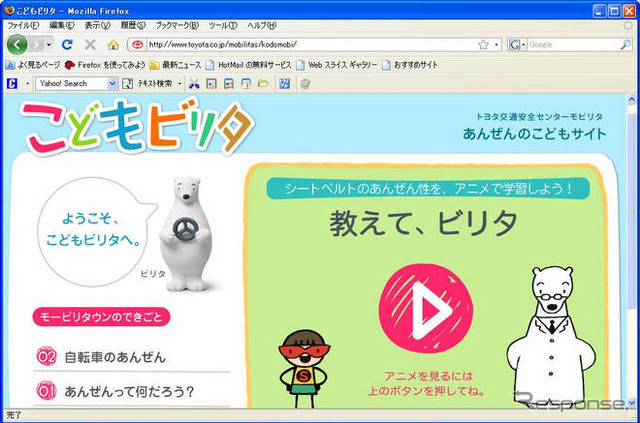Image resolution: width=640 pixels, height=423 pixels.
Task: Click the vertical scrollbar thumb
Action: point(631,212)
